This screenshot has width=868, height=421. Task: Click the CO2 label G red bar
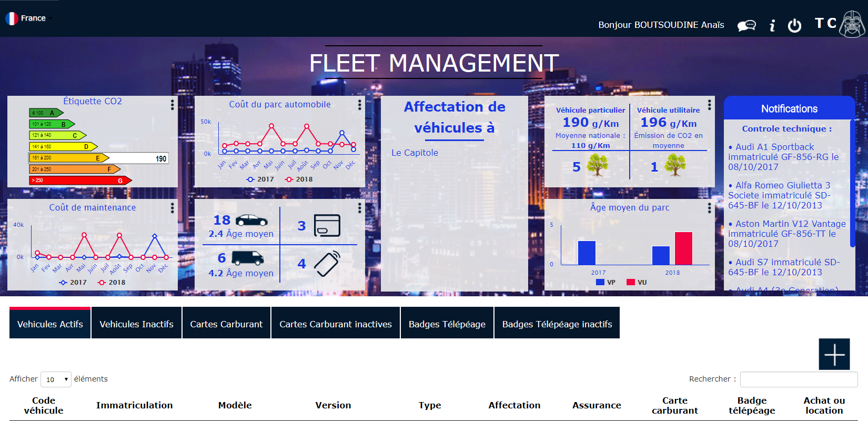pos(80,181)
